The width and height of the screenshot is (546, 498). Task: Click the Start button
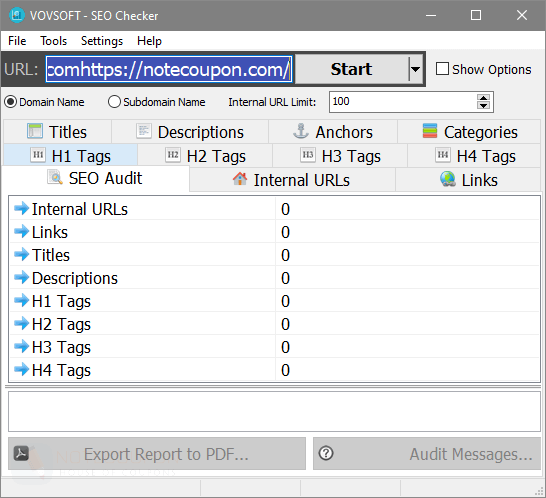352,69
